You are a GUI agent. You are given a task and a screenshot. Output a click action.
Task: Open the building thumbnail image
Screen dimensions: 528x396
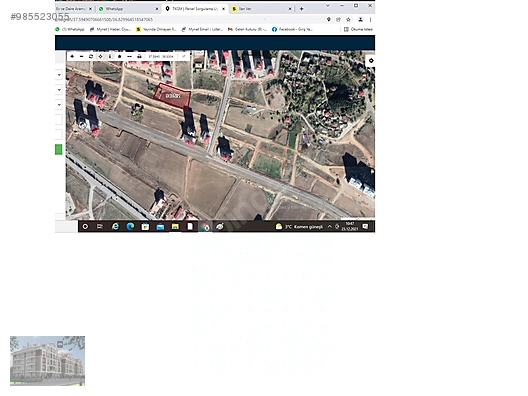pos(47,361)
